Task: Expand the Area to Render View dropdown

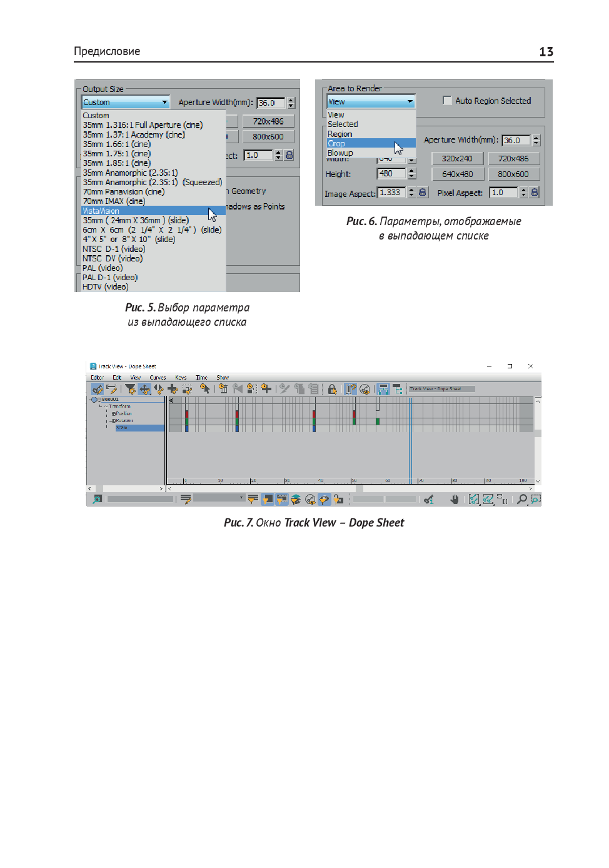Action: click(x=371, y=101)
